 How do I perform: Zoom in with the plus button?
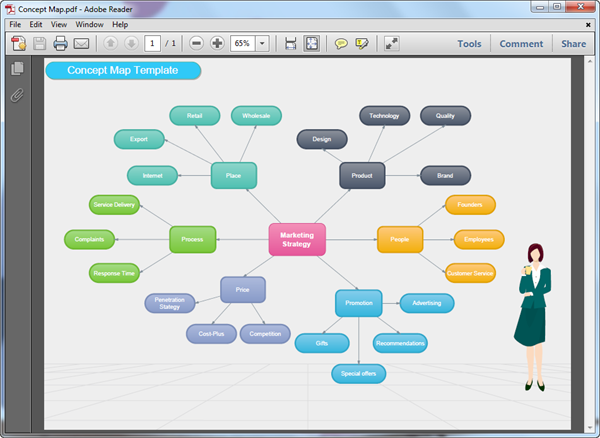217,43
